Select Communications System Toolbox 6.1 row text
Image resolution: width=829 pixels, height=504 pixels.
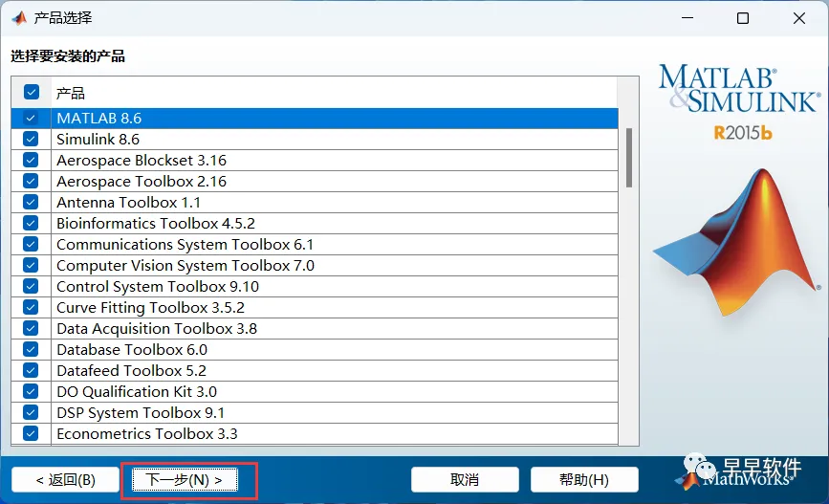[x=185, y=244]
